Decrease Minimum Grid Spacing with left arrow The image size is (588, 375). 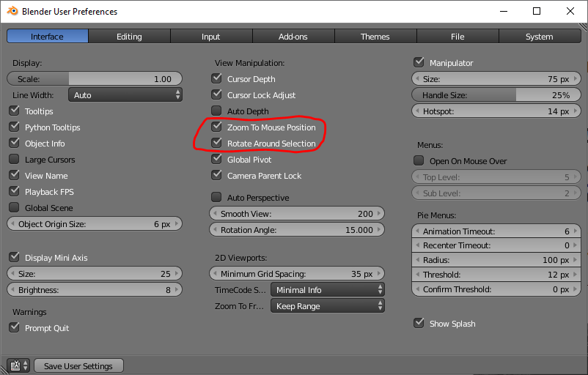tap(215, 273)
